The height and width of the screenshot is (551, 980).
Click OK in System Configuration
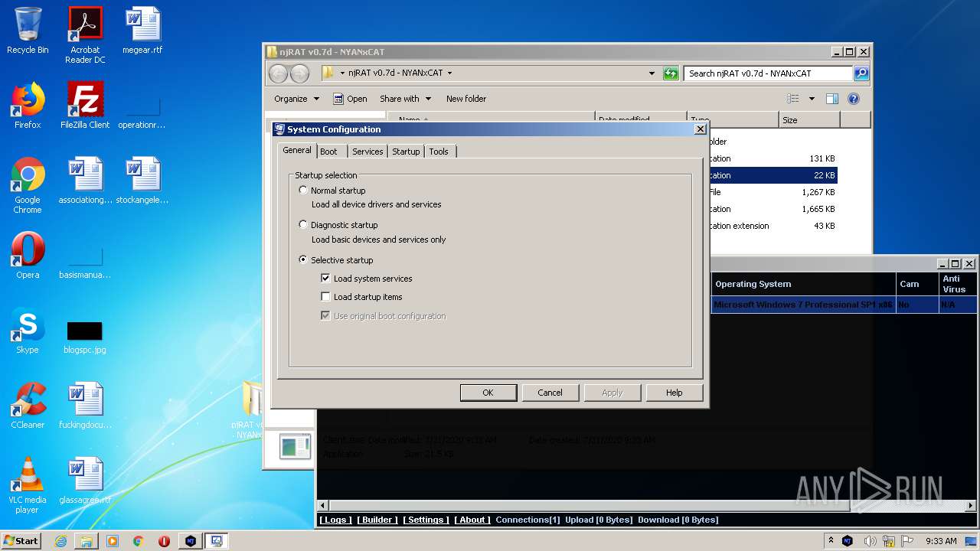coord(488,393)
